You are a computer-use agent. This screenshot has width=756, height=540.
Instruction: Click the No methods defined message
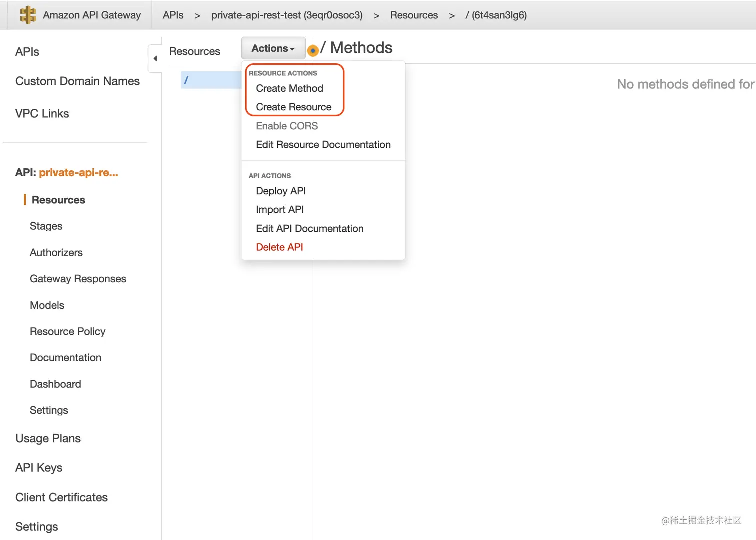tap(686, 84)
